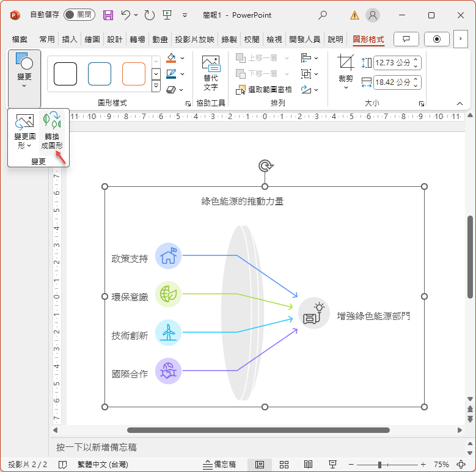Click the 裁剪 crop tool icon

[x=345, y=62]
